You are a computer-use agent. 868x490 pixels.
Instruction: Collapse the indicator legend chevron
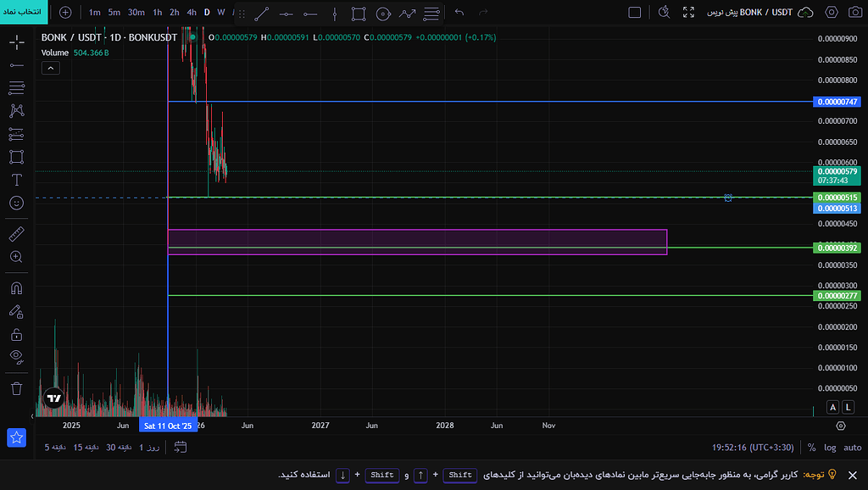pos(51,68)
